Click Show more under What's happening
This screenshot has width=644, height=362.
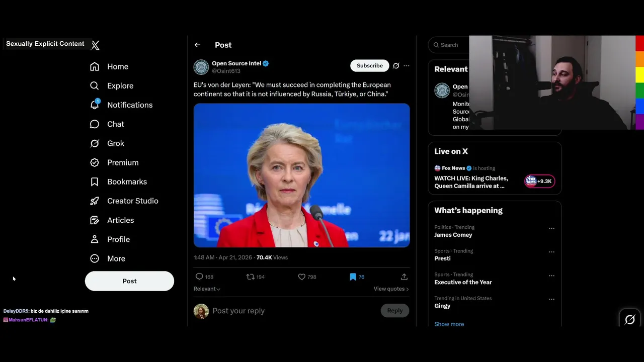(x=449, y=324)
